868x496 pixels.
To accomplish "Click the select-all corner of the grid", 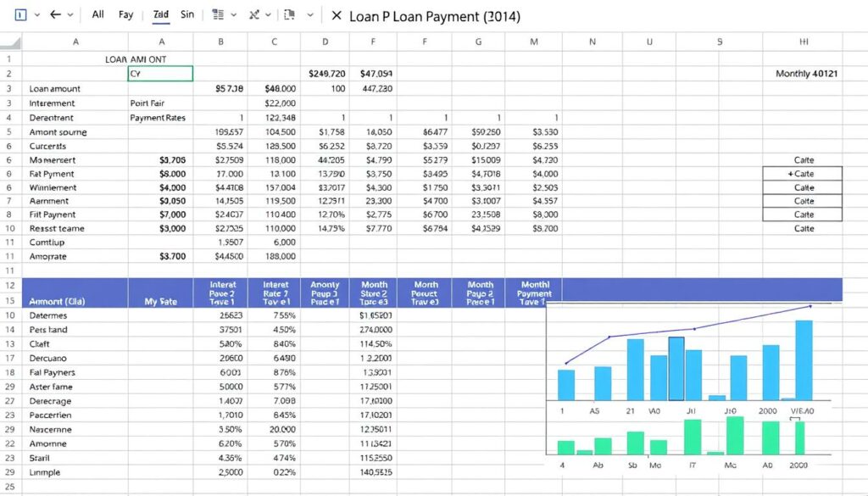I will [10, 42].
